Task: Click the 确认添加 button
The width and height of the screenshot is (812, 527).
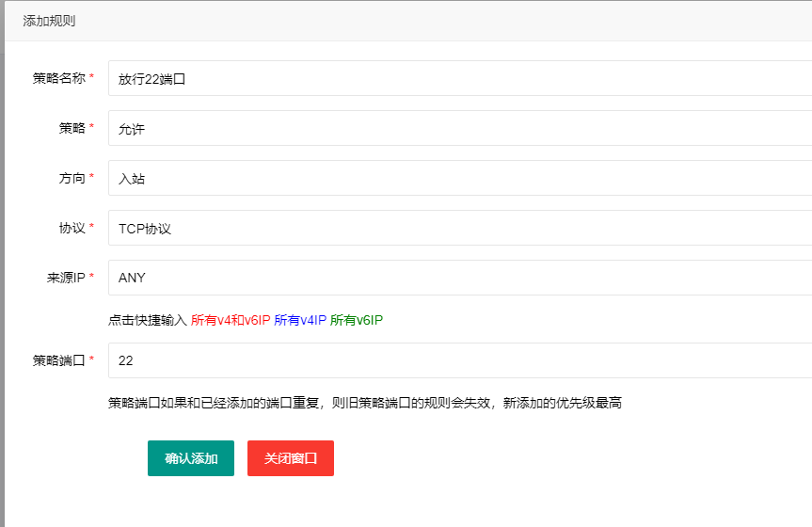Action: tap(191, 458)
